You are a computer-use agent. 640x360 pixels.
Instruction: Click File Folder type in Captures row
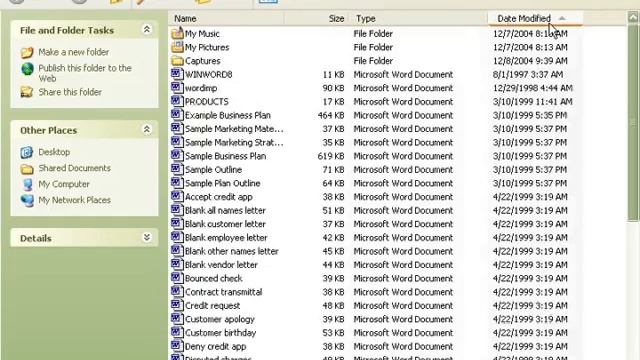click(373, 61)
